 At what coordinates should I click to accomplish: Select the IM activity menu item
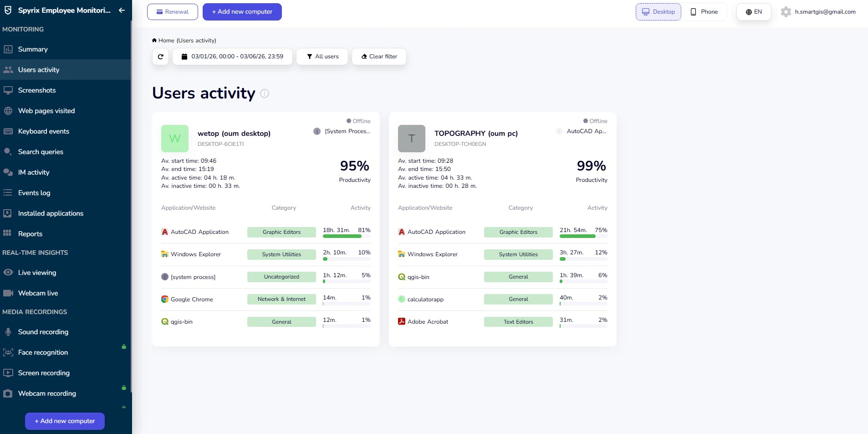[33, 172]
